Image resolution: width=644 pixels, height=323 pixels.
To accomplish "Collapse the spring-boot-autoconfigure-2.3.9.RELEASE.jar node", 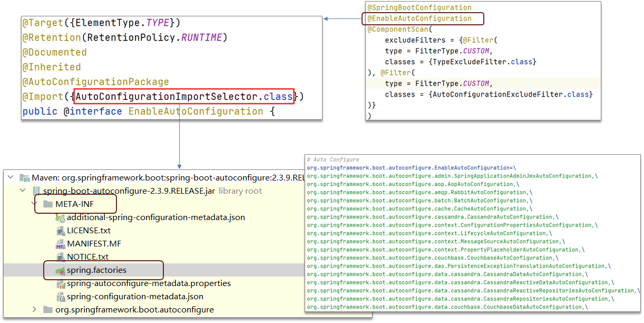I will tap(23, 191).
